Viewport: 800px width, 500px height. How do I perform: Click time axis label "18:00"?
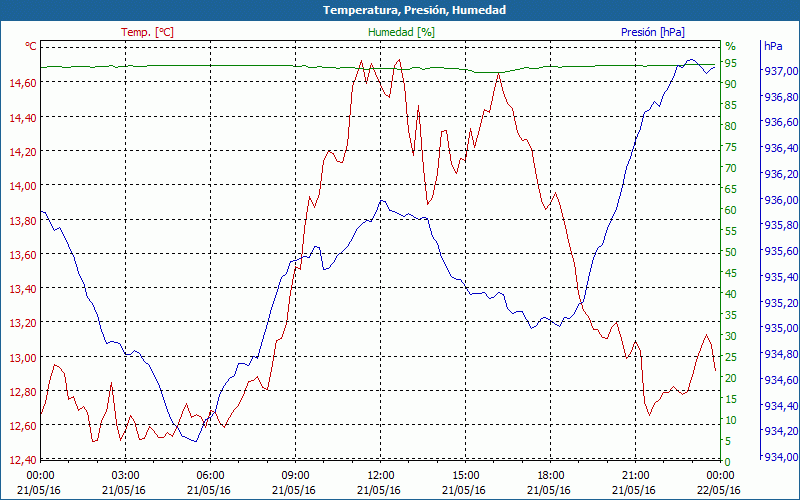(551, 476)
